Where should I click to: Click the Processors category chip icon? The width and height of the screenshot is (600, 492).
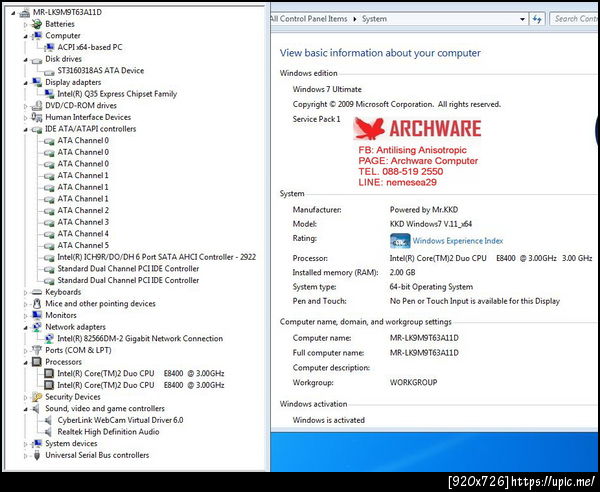coord(37,362)
